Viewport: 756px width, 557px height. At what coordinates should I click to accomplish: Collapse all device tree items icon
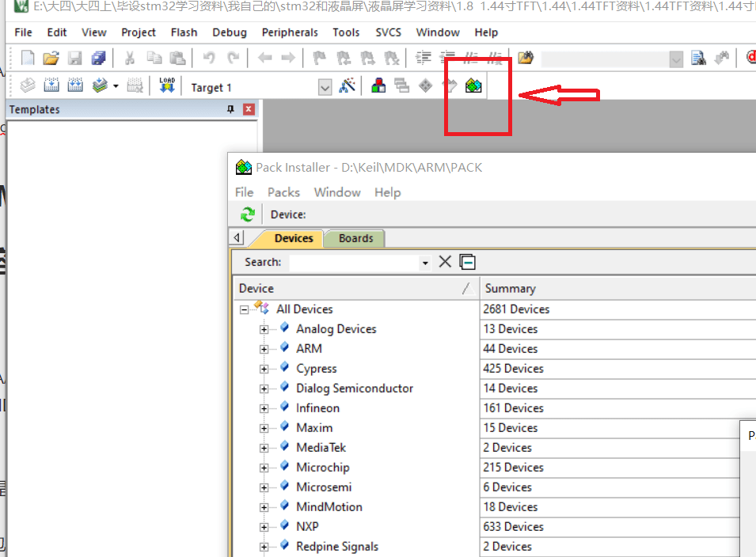click(468, 262)
